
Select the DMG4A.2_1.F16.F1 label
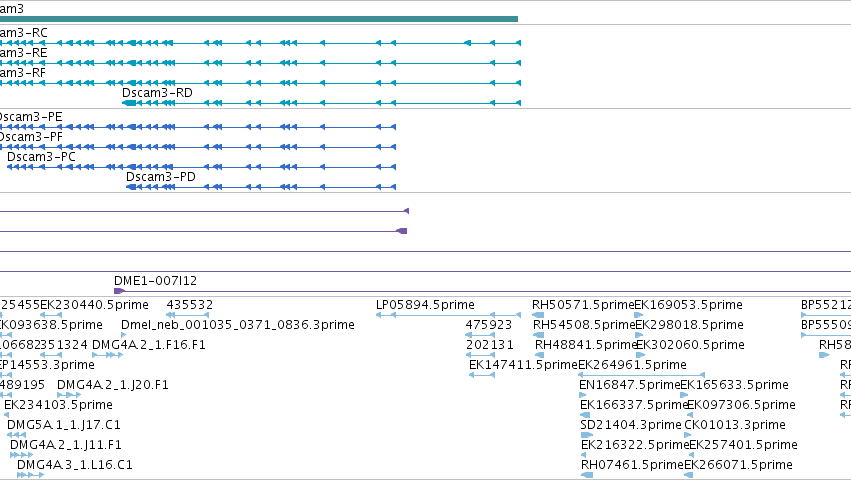(x=149, y=345)
